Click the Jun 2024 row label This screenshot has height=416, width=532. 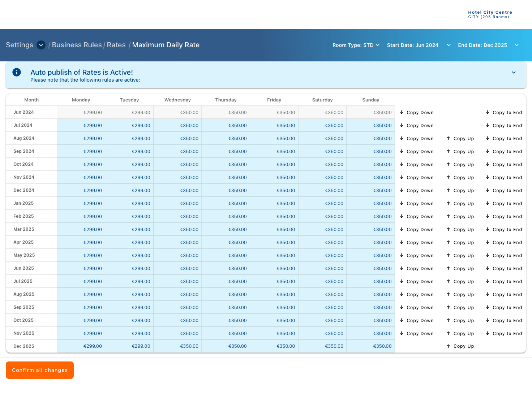(x=23, y=112)
